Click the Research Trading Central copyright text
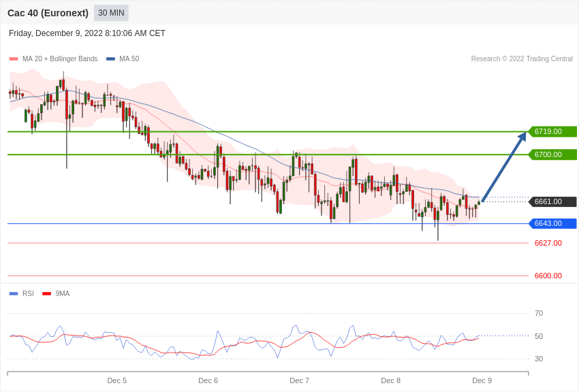The image size is (579, 392). coord(522,59)
